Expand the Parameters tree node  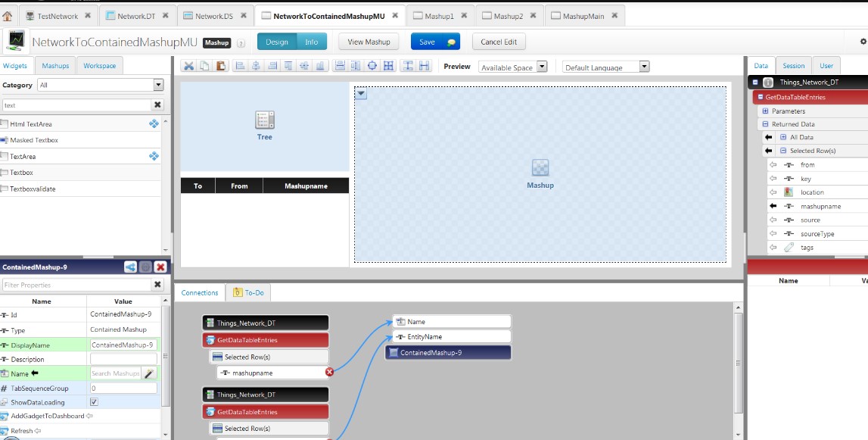point(765,111)
